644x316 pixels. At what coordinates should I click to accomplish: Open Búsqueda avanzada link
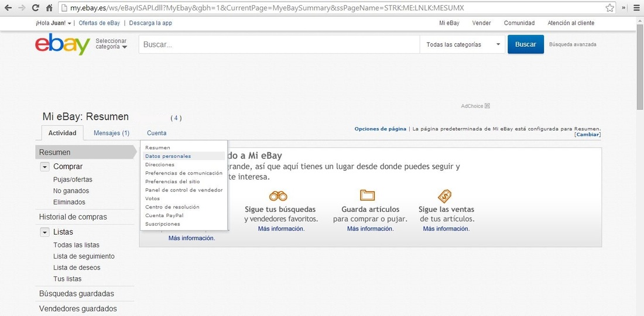pyautogui.click(x=573, y=44)
